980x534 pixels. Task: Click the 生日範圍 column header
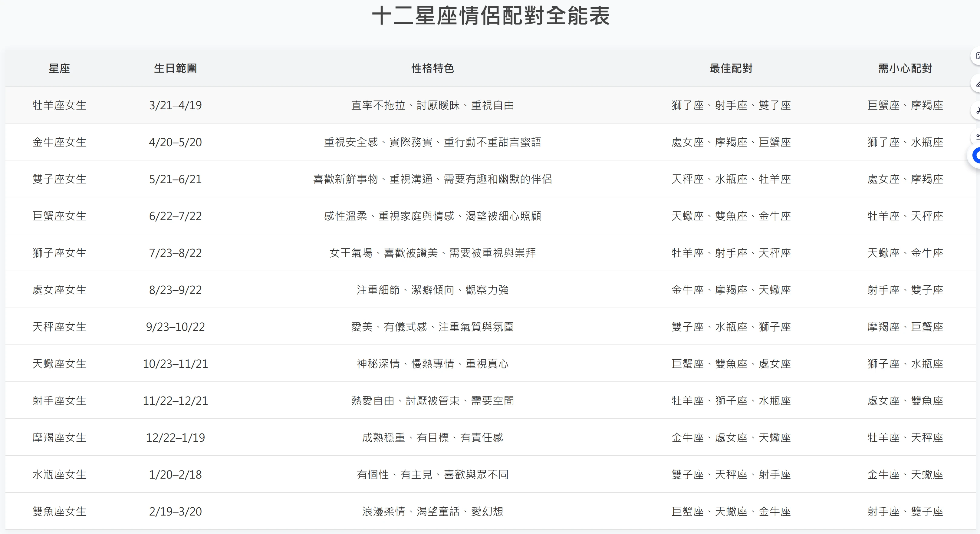pyautogui.click(x=175, y=68)
